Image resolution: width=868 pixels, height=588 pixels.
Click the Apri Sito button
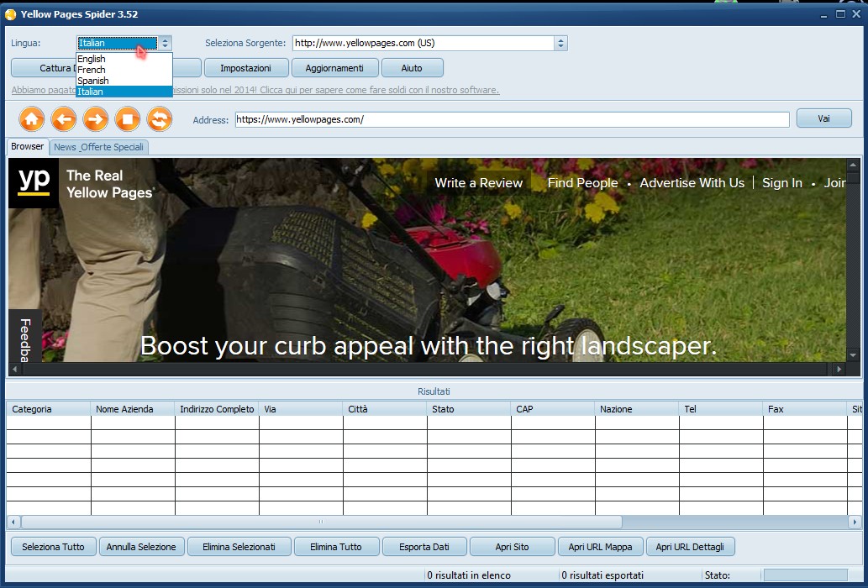512,547
